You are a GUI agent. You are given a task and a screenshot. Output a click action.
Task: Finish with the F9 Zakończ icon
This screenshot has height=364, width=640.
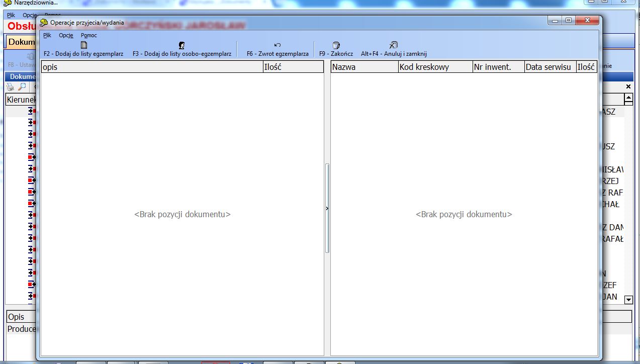336,45
